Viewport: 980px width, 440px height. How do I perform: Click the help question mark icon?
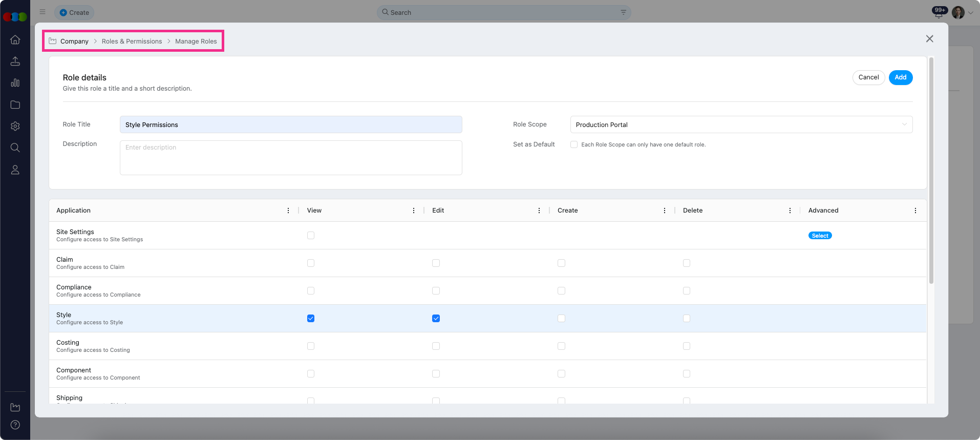coord(15,425)
